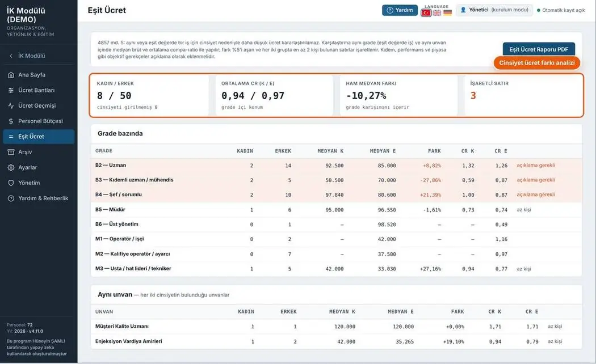Click the Yönetici (kurulum modu) user button

tap(494, 10)
